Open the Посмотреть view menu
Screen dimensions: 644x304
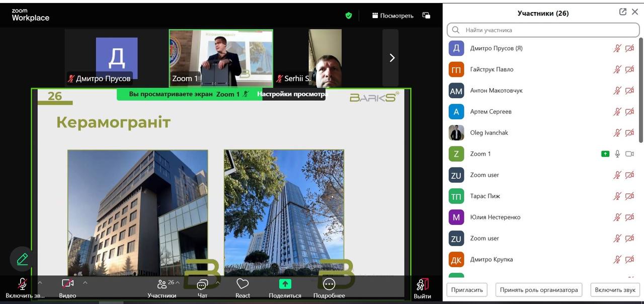393,16
